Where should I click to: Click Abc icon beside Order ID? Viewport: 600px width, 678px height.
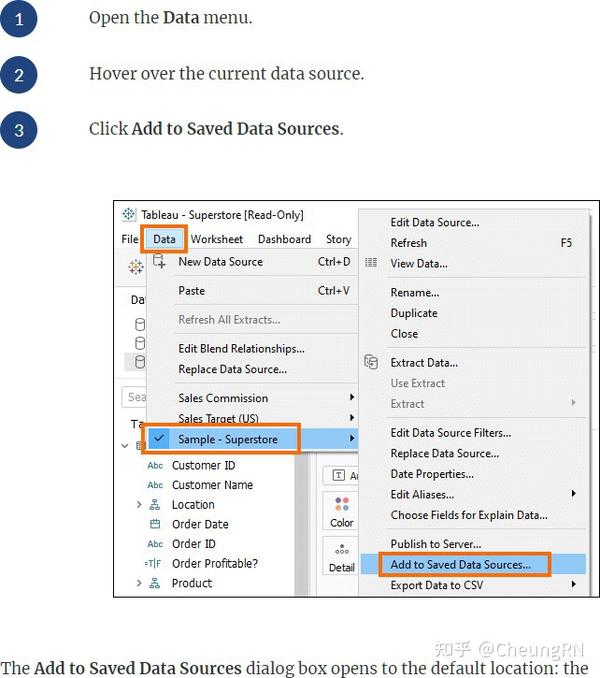[x=155, y=544]
